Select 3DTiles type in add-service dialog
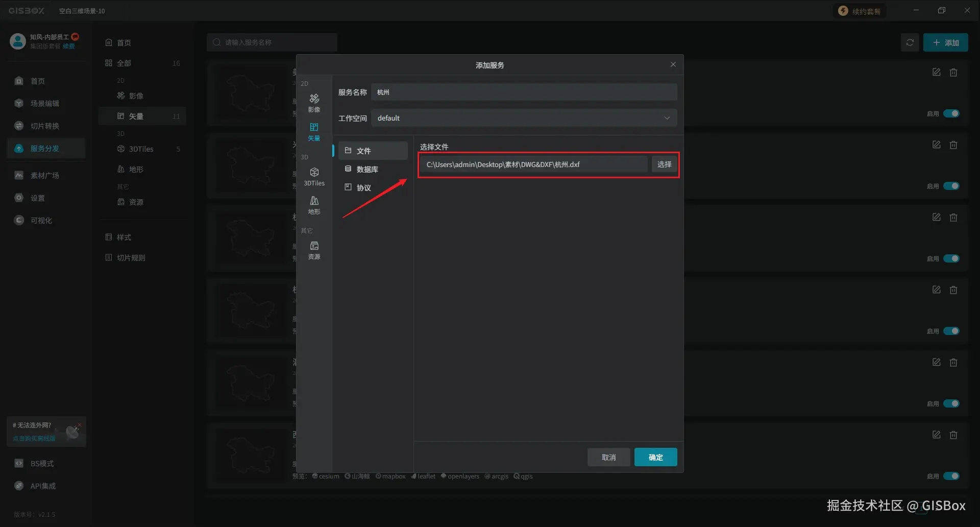The image size is (980, 527). (314, 176)
